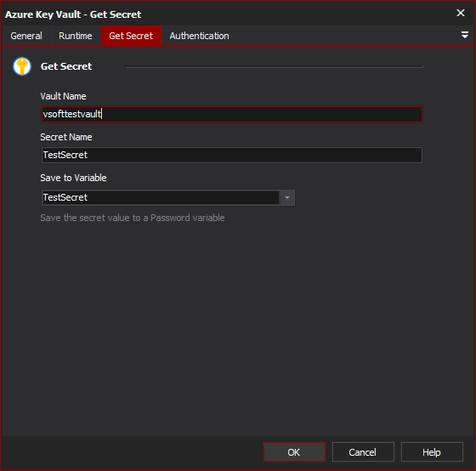Dismiss the dialog with Cancel
This screenshot has width=476, height=471.
pyautogui.click(x=363, y=452)
